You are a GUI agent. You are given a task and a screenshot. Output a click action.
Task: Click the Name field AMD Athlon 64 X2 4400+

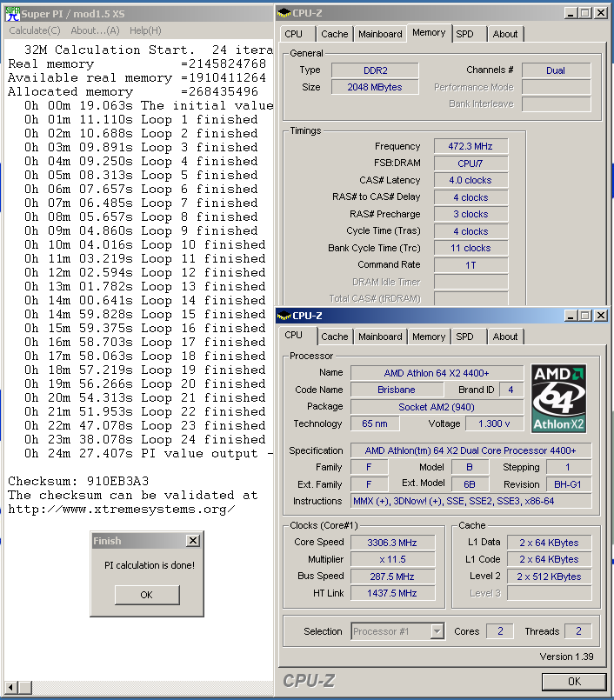click(x=437, y=373)
